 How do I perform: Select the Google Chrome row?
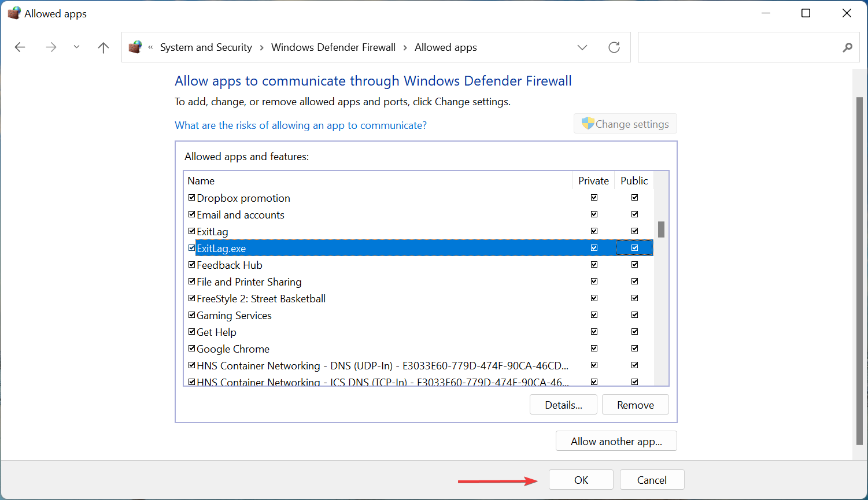pyautogui.click(x=419, y=349)
